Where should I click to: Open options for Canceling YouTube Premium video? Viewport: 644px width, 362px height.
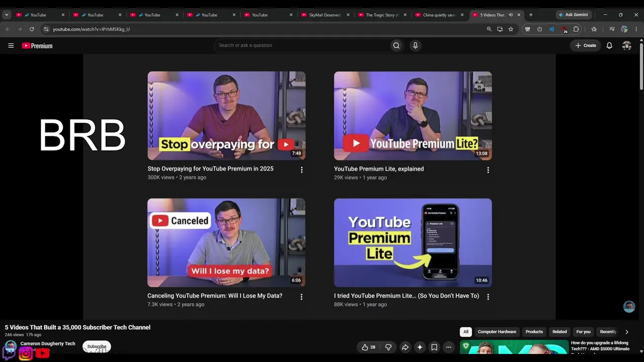301,297
